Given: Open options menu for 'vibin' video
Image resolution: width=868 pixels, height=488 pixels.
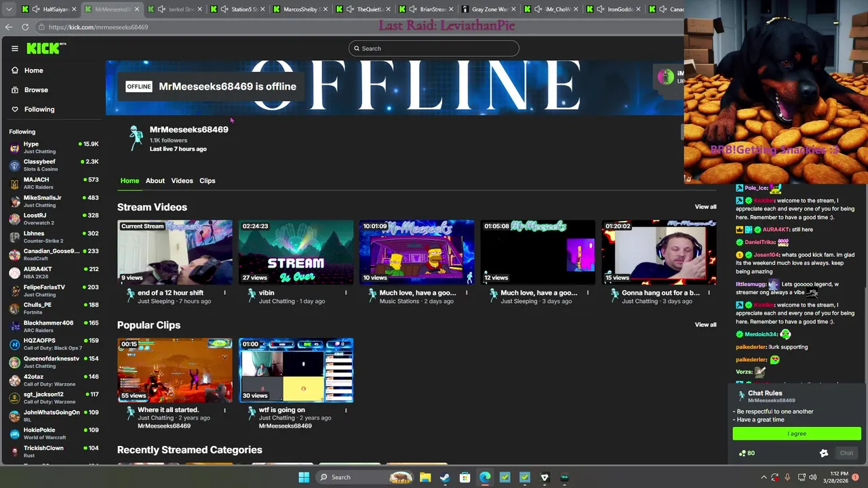Looking at the screenshot, I should (x=346, y=293).
